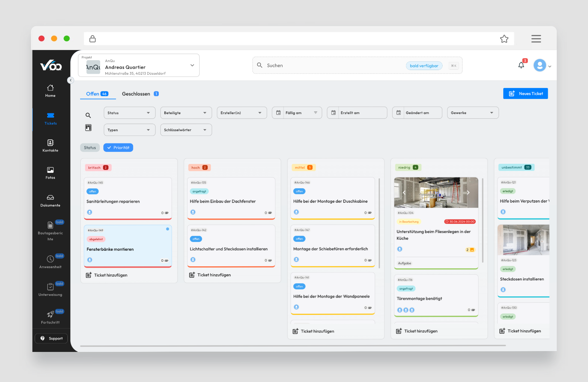Screen dimensions: 588x382
Task: Click the Neues Ticket button
Action: click(x=525, y=93)
